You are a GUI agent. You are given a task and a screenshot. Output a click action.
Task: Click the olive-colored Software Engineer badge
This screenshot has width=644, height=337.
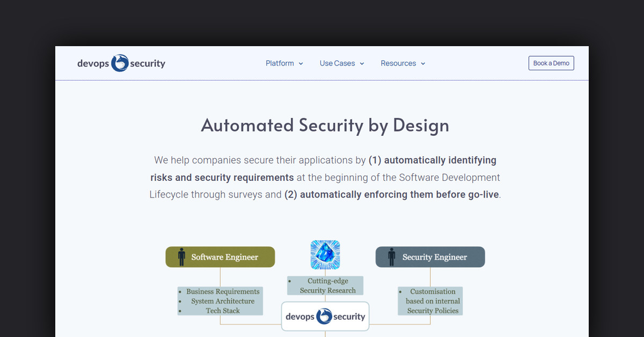tap(220, 257)
